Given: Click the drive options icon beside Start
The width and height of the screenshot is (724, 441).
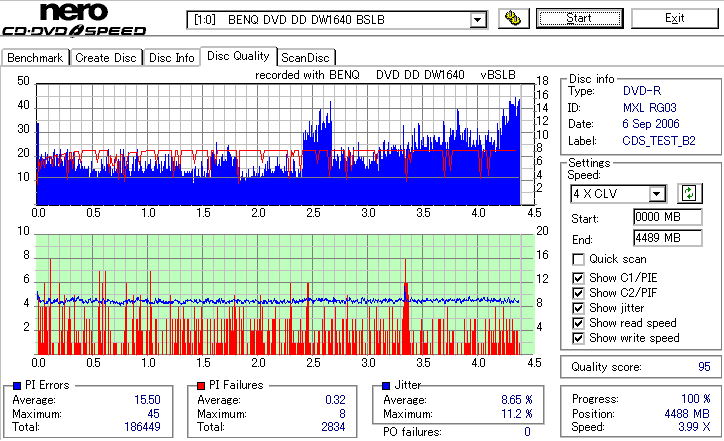Looking at the screenshot, I should 513,18.
